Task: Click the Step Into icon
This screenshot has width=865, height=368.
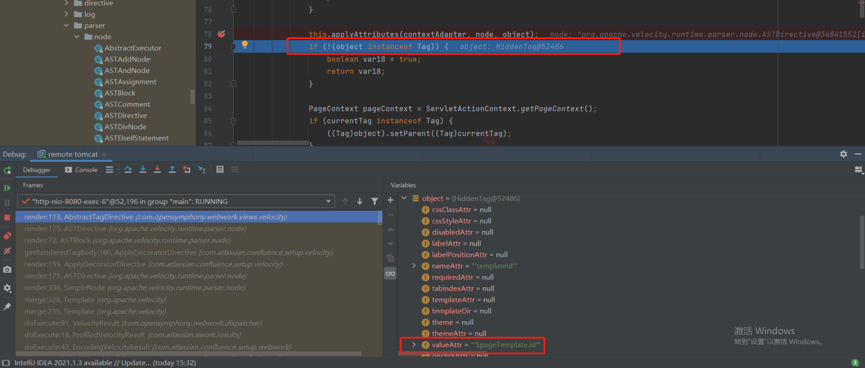Action: (143, 170)
